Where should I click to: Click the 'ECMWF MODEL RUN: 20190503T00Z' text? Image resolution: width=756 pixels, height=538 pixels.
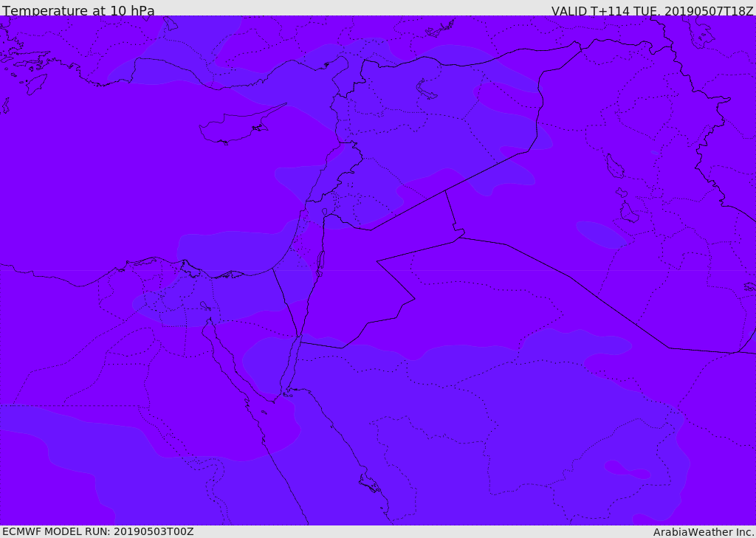coord(98,531)
